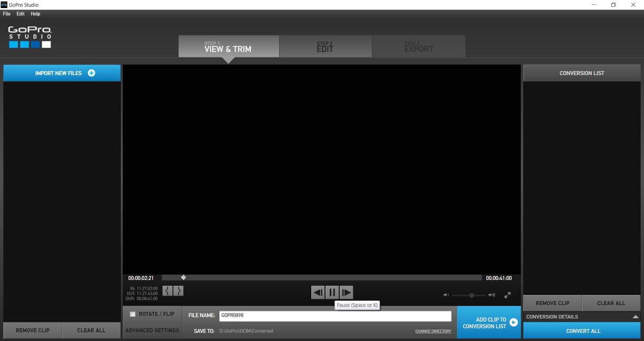Pause the video playback
The width and height of the screenshot is (644, 341).
point(332,292)
